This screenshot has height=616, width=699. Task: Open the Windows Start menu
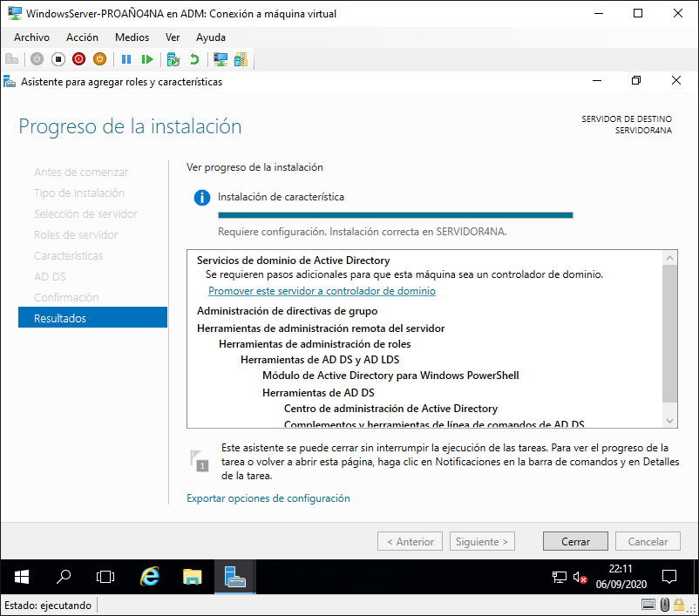(22, 577)
